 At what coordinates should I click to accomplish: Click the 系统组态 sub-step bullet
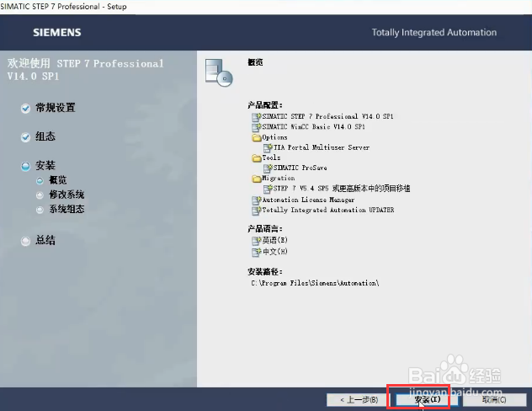tap(40, 210)
